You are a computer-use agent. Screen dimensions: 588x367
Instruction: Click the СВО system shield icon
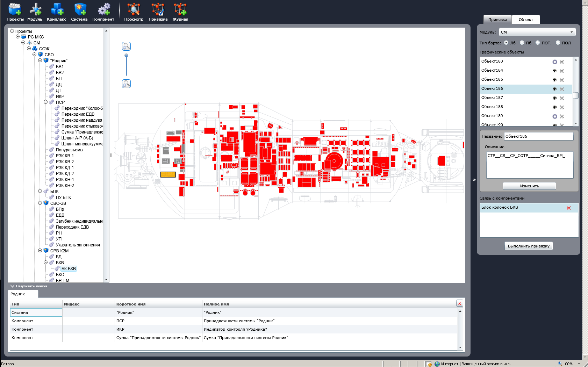(40, 55)
